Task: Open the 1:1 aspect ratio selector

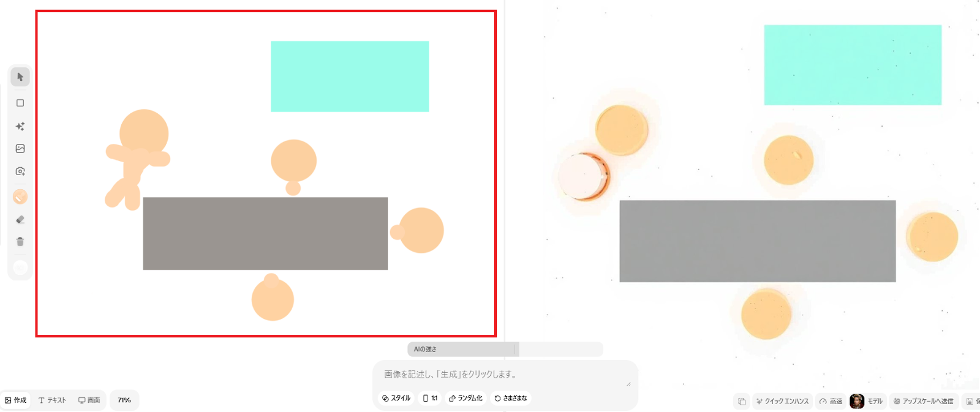Action: tap(430, 399)
